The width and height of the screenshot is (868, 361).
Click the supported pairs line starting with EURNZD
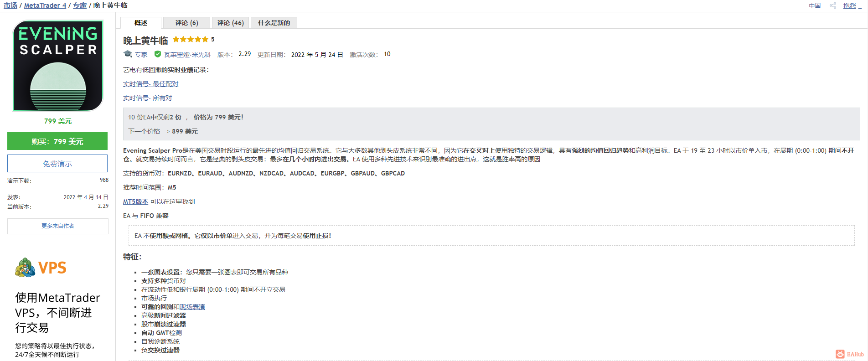[x=264, y=173]
